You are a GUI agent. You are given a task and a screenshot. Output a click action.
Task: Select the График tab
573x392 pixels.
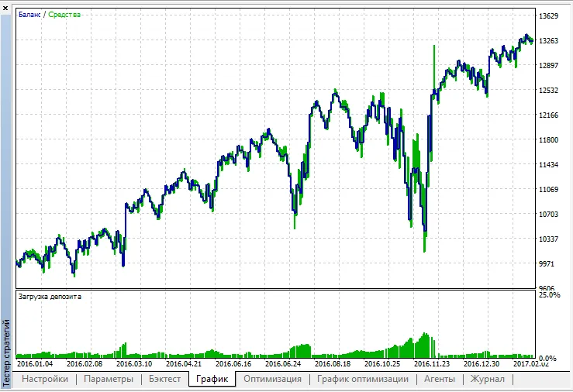(x=212, y=379)
